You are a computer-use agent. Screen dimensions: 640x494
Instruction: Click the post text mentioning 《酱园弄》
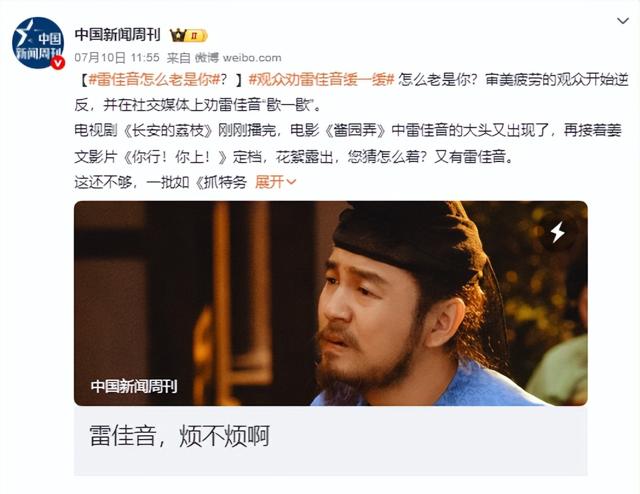click(x=355, y=130)
